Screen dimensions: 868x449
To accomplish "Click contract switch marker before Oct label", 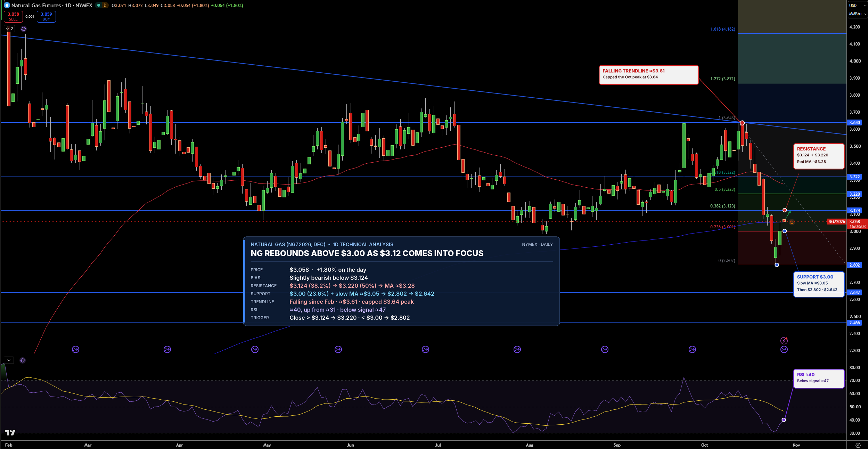I will click(x=692, y=349).
